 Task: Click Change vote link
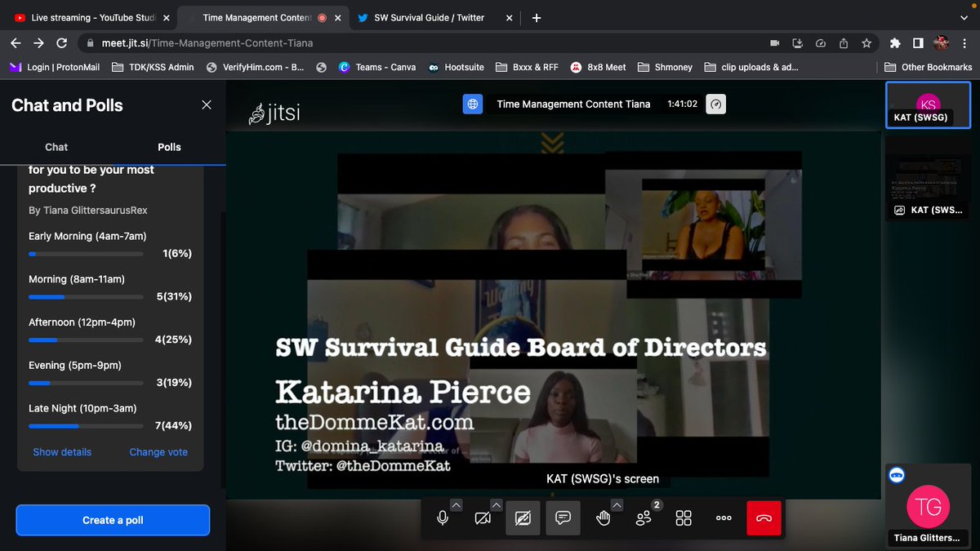(x=158, y=452)
